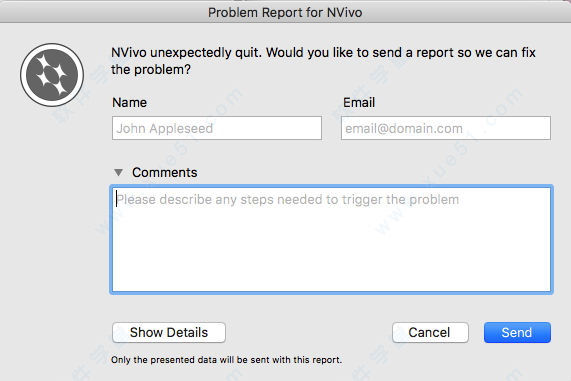Open the crash report via Show Details
This screenshot has width=571, height=381.
[x=169, y=332]
